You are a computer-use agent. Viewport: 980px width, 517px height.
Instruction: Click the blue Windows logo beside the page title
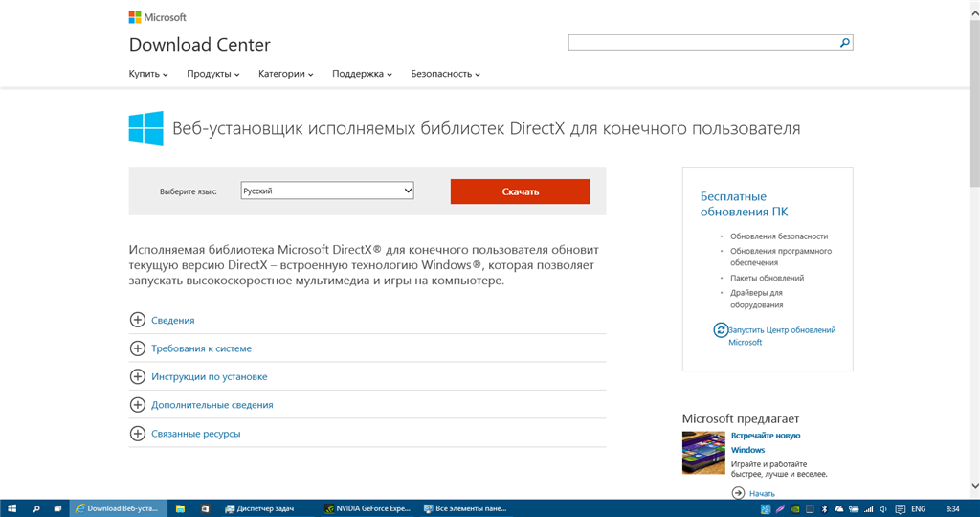146,128
